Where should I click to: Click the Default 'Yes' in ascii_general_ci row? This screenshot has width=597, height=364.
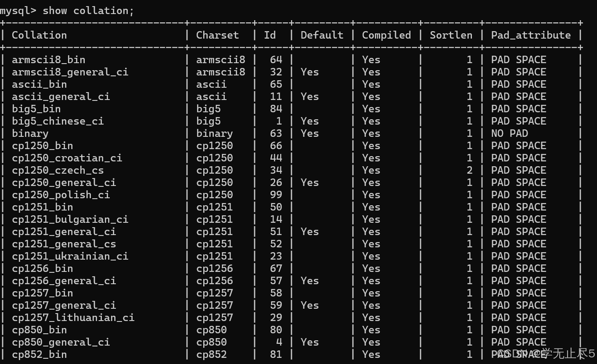pos(309,96)
